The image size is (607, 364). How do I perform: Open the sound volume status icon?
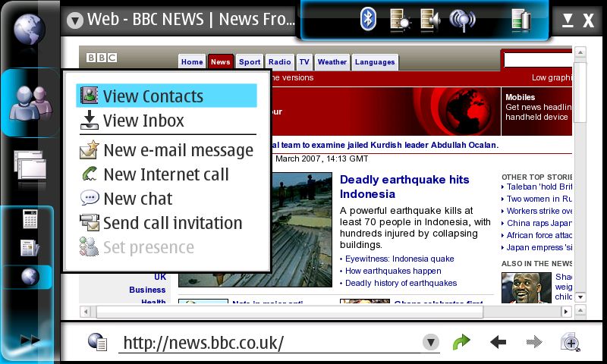(x=430, y=20)
